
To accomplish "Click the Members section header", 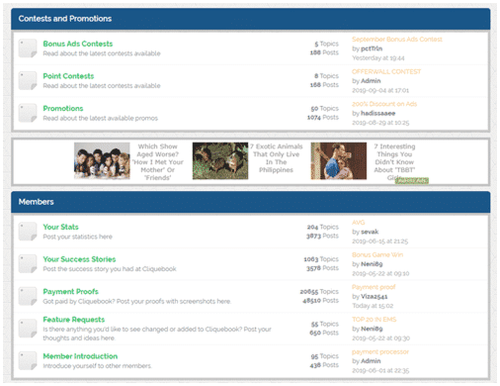I will click(251, 202).
